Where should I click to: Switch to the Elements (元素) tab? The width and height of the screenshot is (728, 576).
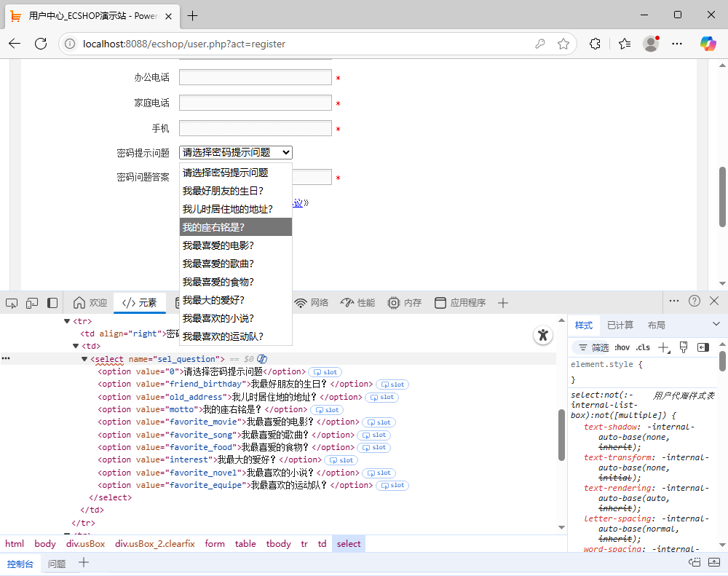coord(139,303)
